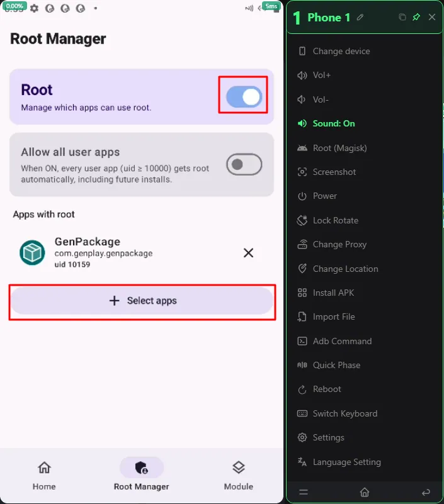The width and height of the screenshot is (444, 504).
Task: Tap Android recents menu icon at panel bottom
Action: (304, 492)
